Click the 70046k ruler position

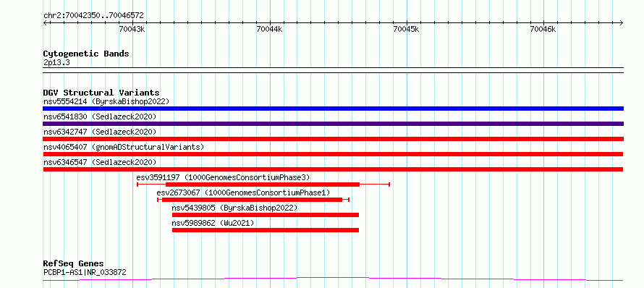(543, 29)
